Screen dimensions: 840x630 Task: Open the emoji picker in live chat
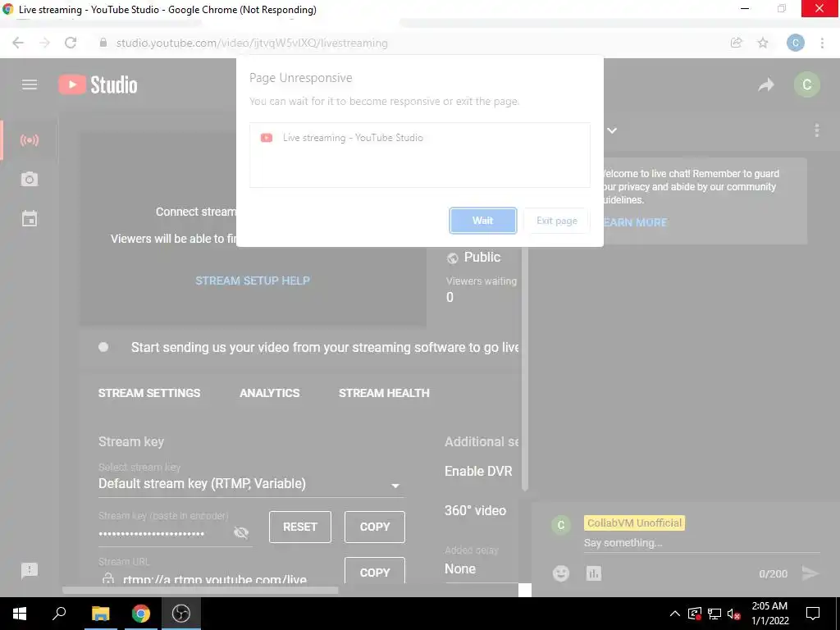[x=561, y=573]
